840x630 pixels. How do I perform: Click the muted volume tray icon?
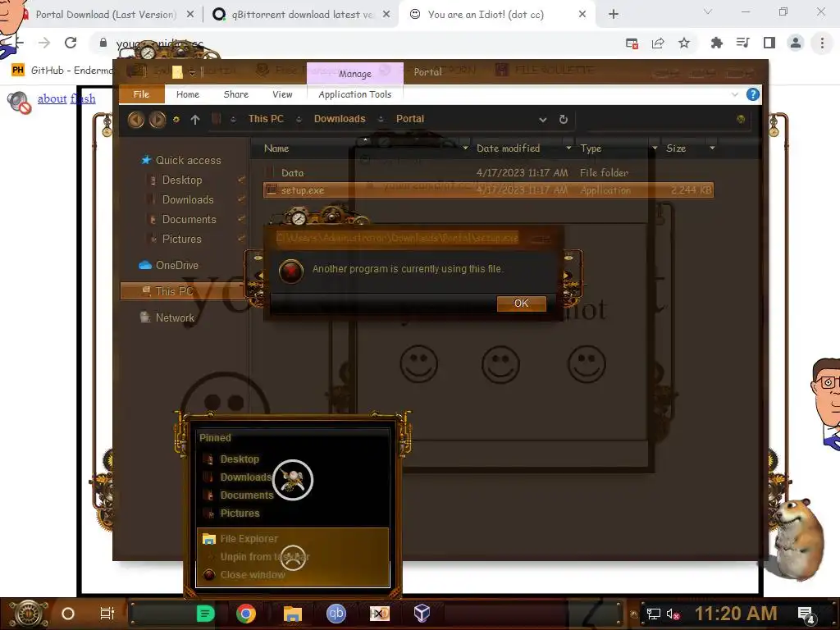click(x=673, y=614)
